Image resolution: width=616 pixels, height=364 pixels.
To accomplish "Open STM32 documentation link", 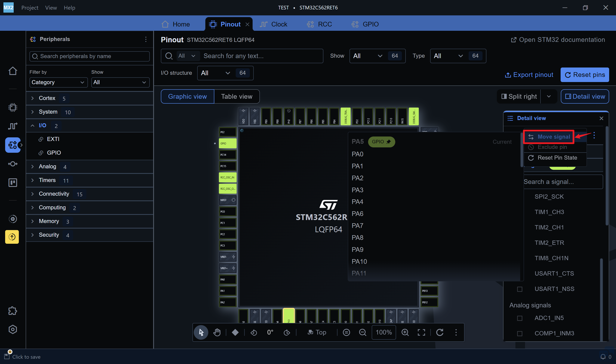I will [x=558, y=40].
